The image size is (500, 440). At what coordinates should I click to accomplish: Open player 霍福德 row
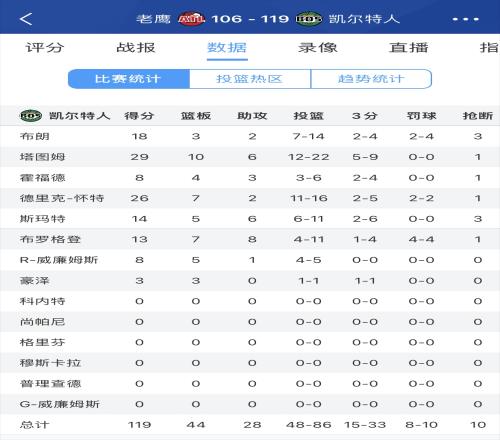pyautogui.click(x=250, y=177)
